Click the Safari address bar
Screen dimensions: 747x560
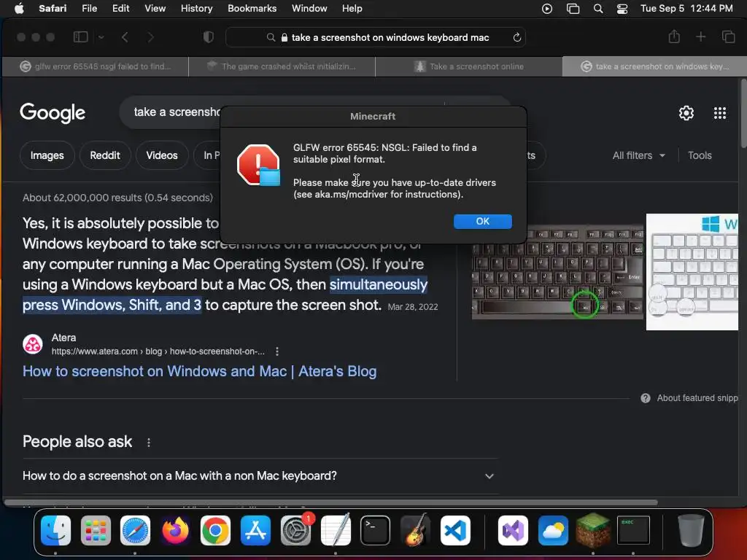[376, 37]
